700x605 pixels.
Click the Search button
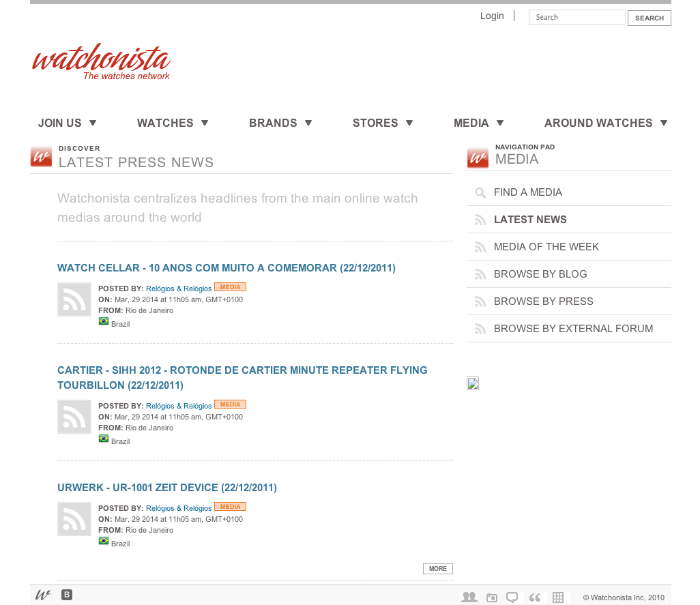(649, 18)
